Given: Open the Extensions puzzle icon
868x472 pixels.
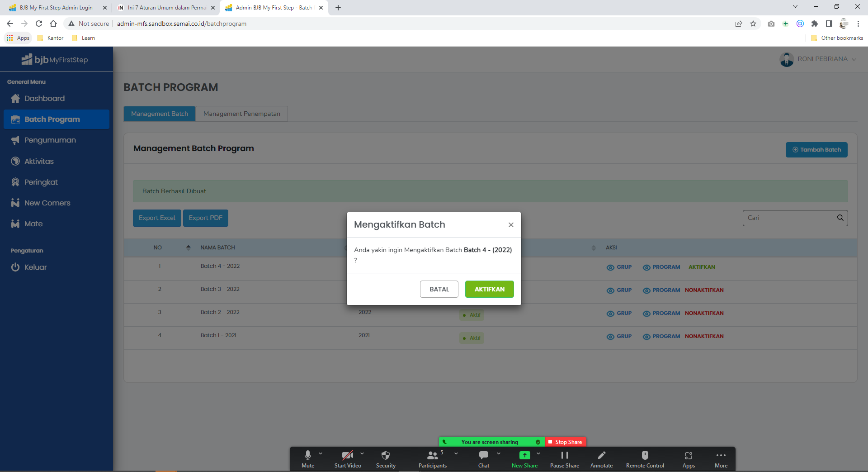Looking at the screenshot, I should pyautogui.click(x=815, y=24).
